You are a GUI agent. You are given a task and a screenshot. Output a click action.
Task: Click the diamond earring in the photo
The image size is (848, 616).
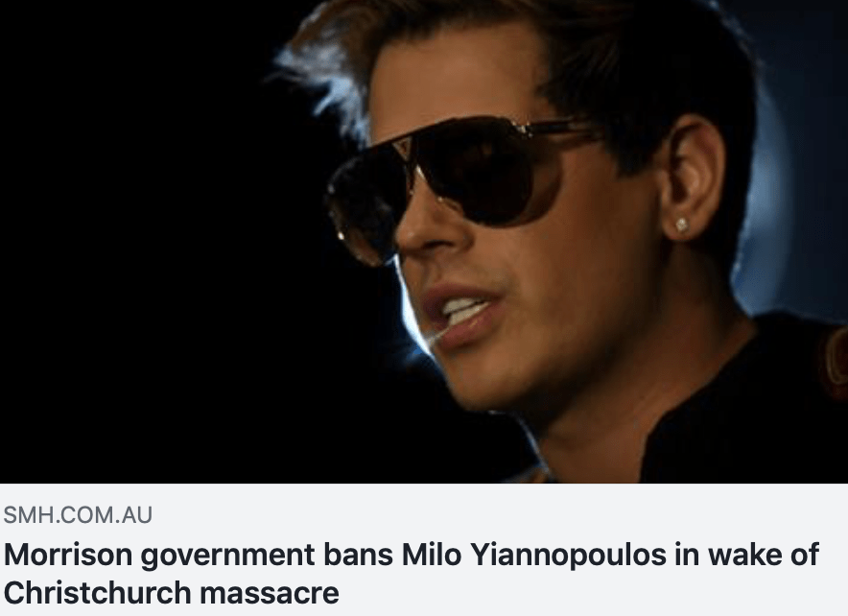[682, 225]
